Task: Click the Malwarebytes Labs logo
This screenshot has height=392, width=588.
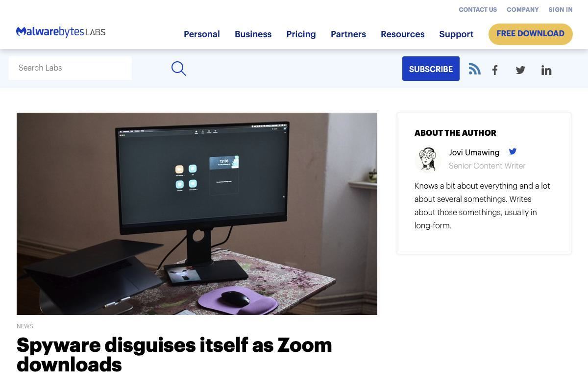Action: (x=61, y=32)
